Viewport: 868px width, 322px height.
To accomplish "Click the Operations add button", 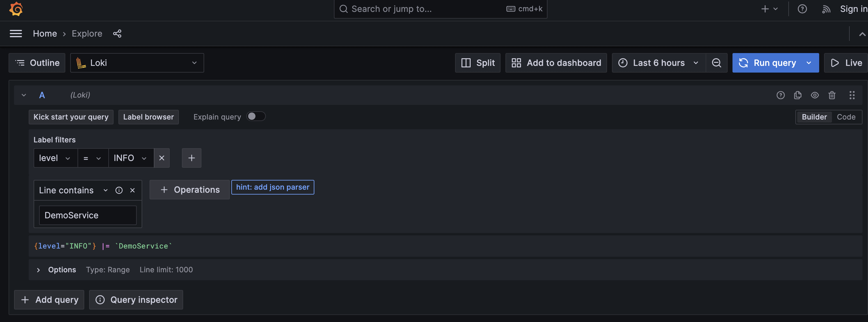I will pyautogui.click(x=189, y=190).
